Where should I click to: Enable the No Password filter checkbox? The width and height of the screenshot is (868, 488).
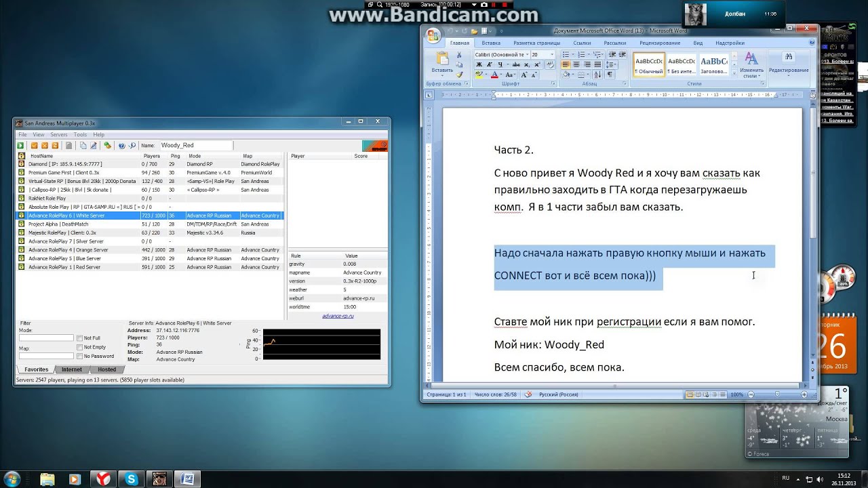coord(79,356)
